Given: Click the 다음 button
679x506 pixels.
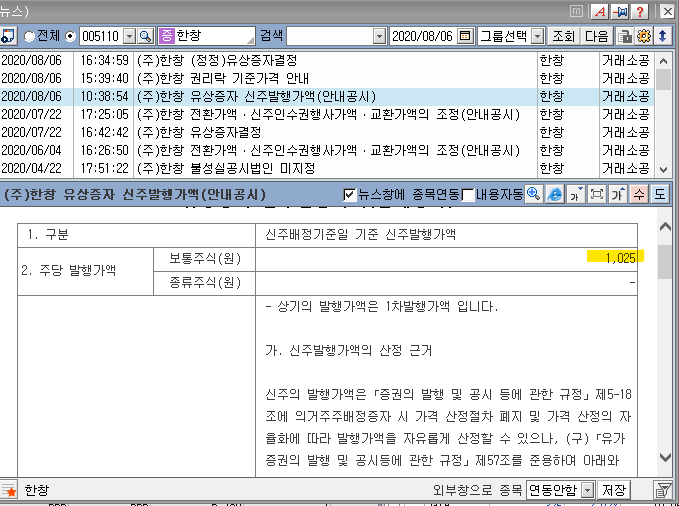Looking at the screenshot, I should tap(596, 36).
